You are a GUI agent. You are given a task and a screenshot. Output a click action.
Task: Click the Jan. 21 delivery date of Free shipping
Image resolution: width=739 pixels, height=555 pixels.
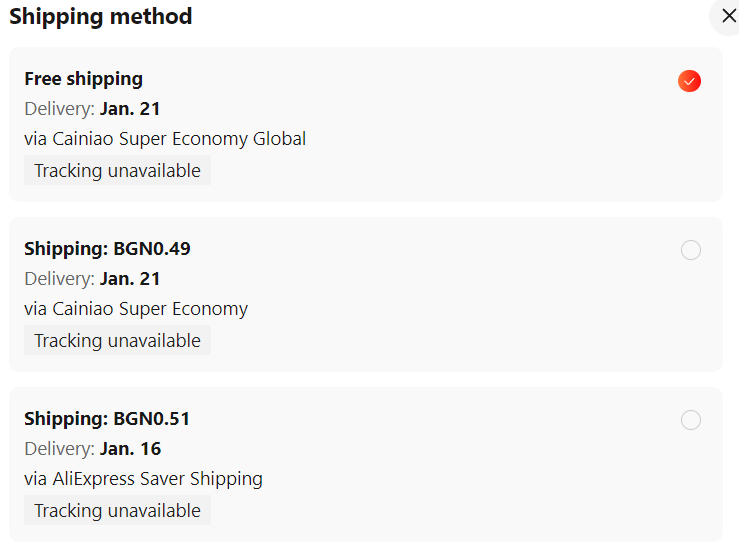pos(130,109)
